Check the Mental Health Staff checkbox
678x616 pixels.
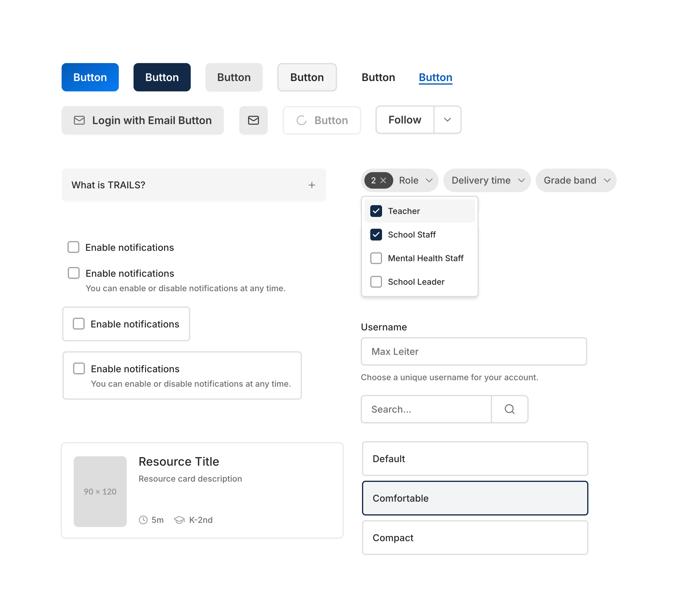pos(376,258)
